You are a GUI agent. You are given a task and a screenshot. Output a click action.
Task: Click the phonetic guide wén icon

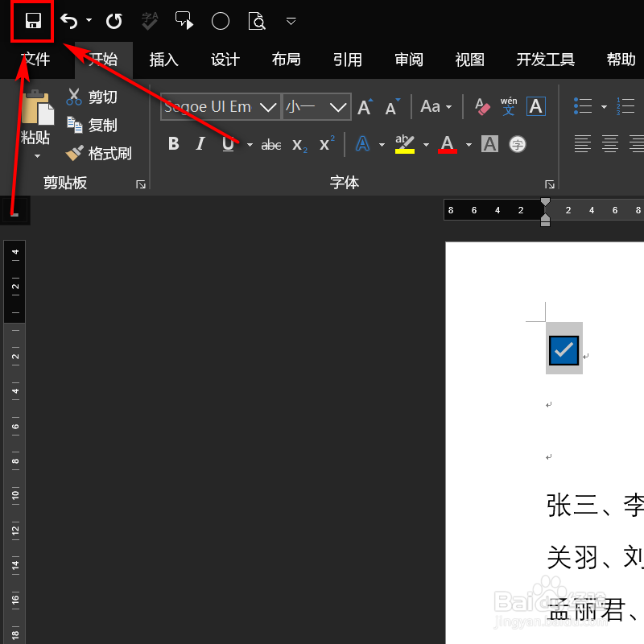tap(509, 106)
